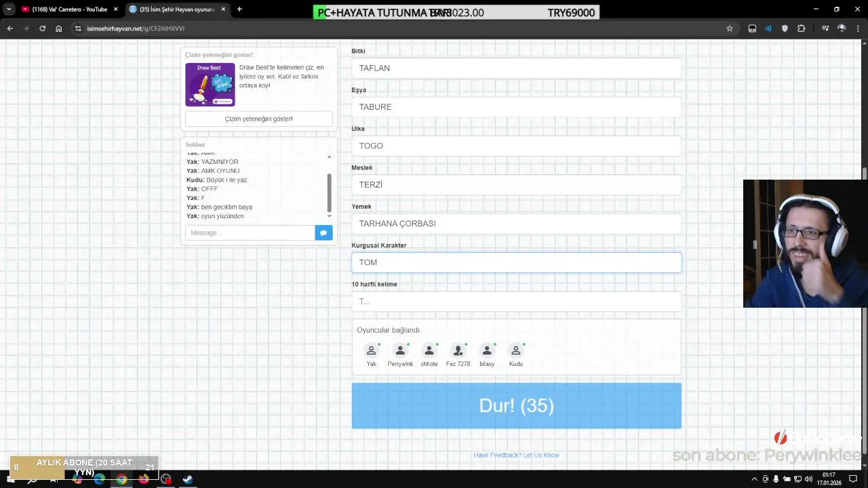Click chat message 'Kudu: Büyük İ ile yaz'
Screen dimensions: 868x488
(x=216, y=180)
